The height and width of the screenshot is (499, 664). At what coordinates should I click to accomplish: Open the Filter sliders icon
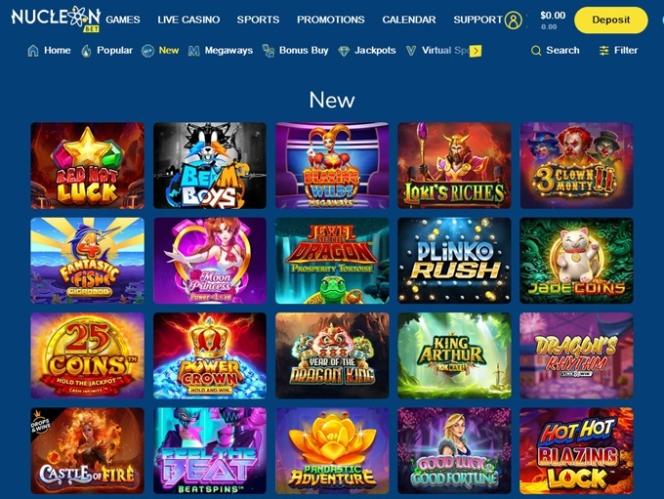point(604,51)
